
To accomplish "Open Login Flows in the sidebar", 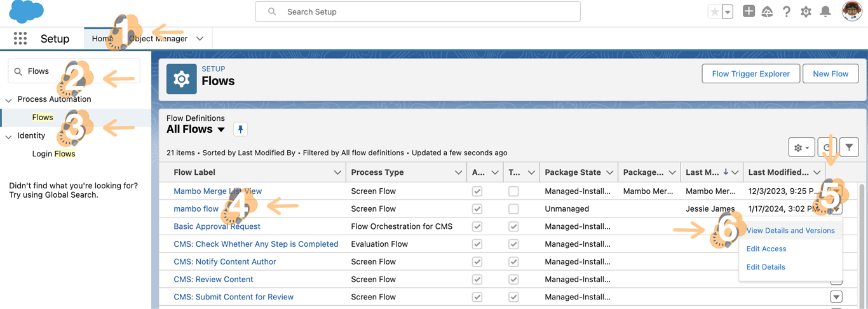I will click(54, 154).
